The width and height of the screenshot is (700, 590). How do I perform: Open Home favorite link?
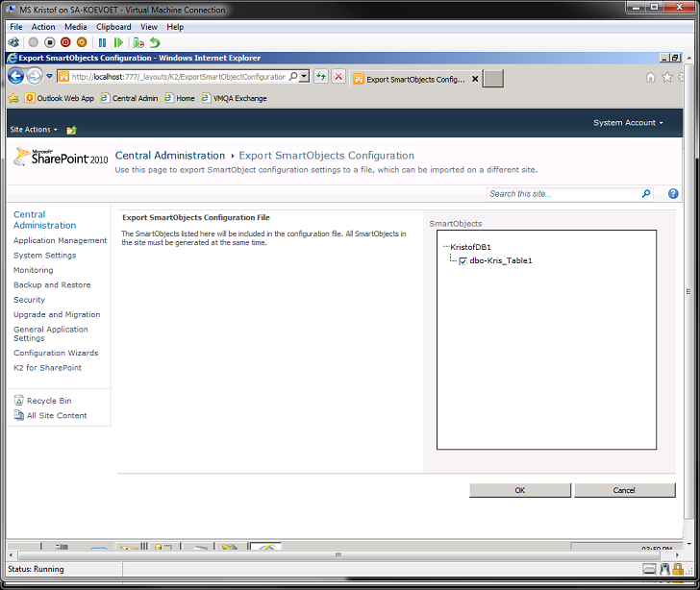click(180, 98)
